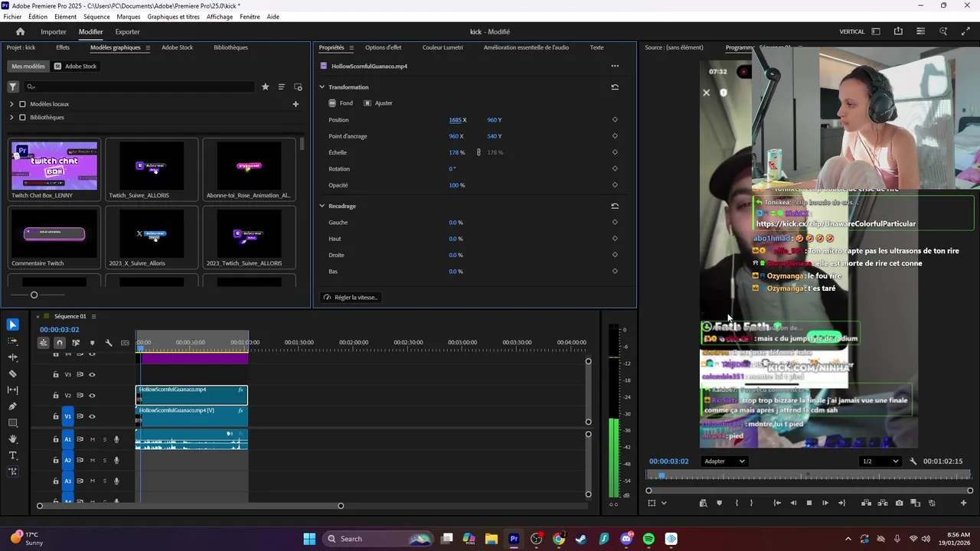The image size is (980, 551).
Task: Select the Type text tool
Action: (x=13, y=455)
